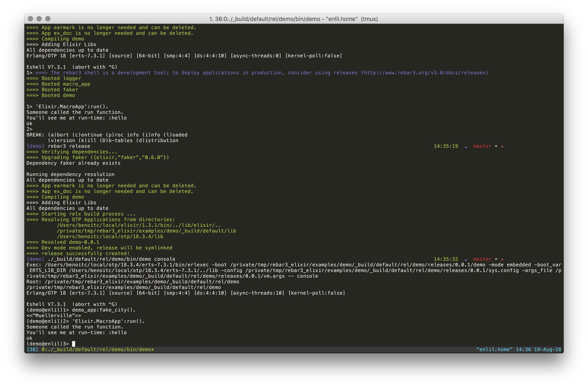This screenshot has width=588, height=388.
Task: Select tmux window 0 in status bar
Action: (x=98, y=350)
